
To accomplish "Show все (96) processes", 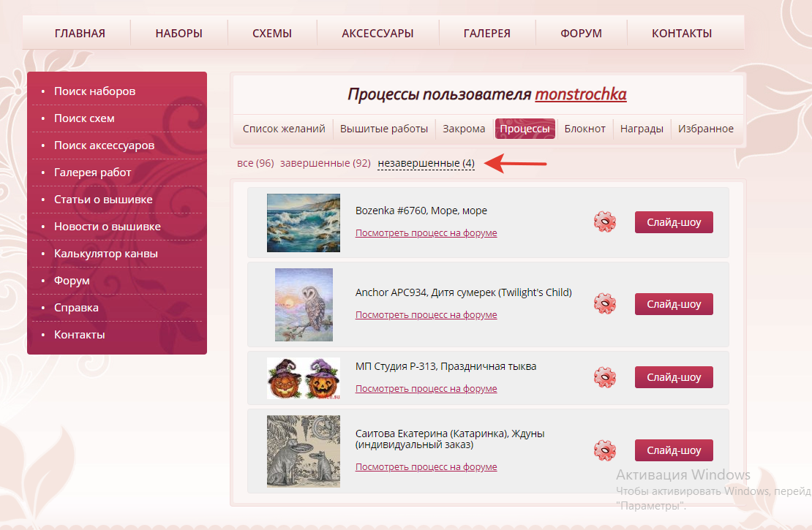I will pyautogui.click(x=255, y=163).
